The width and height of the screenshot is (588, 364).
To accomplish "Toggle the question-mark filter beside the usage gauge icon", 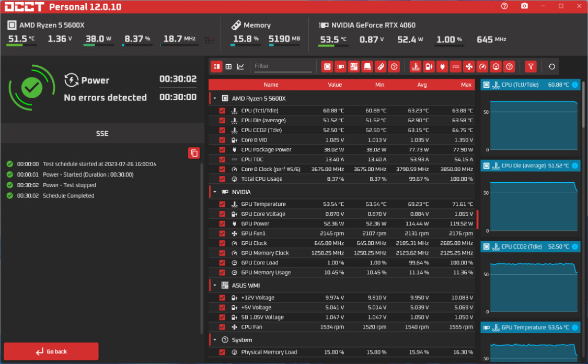I will pyautogui.click(x=509, y=67).
